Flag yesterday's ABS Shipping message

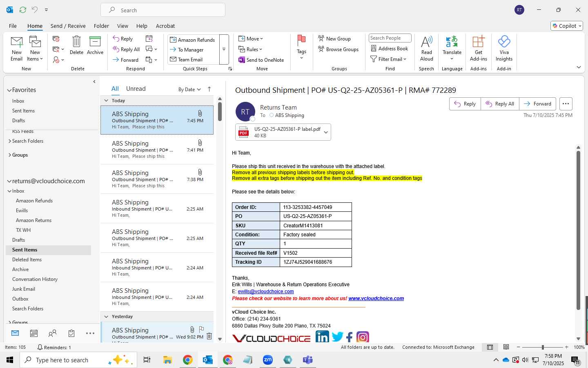click(201, 329)
